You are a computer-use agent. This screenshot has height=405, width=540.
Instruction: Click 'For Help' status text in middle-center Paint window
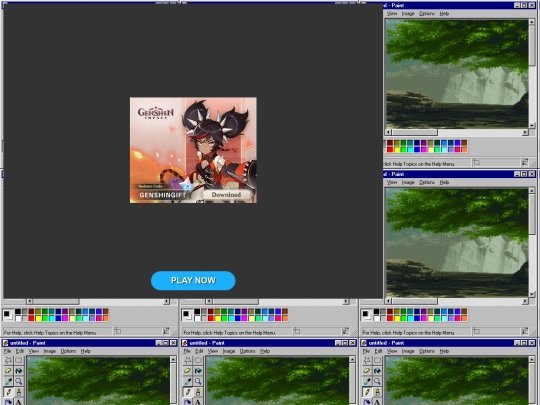click(229, 333)
